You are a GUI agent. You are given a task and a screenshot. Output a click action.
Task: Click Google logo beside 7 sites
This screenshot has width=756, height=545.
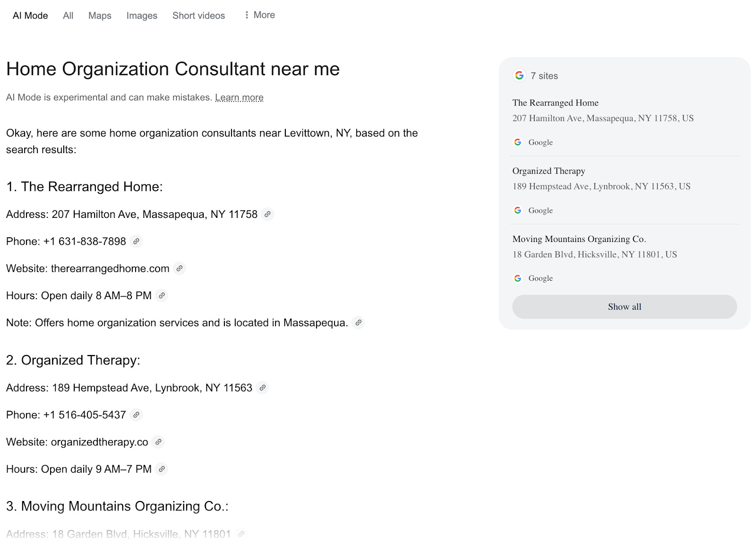pyautogui.click(x=519, y=76)
